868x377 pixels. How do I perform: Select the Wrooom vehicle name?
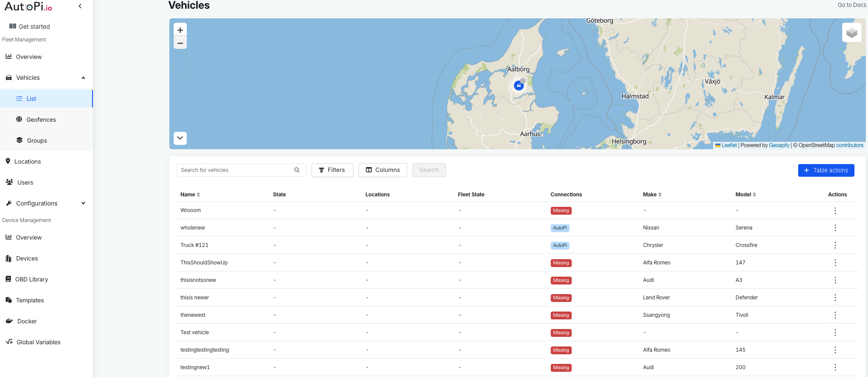click(191, 210)
